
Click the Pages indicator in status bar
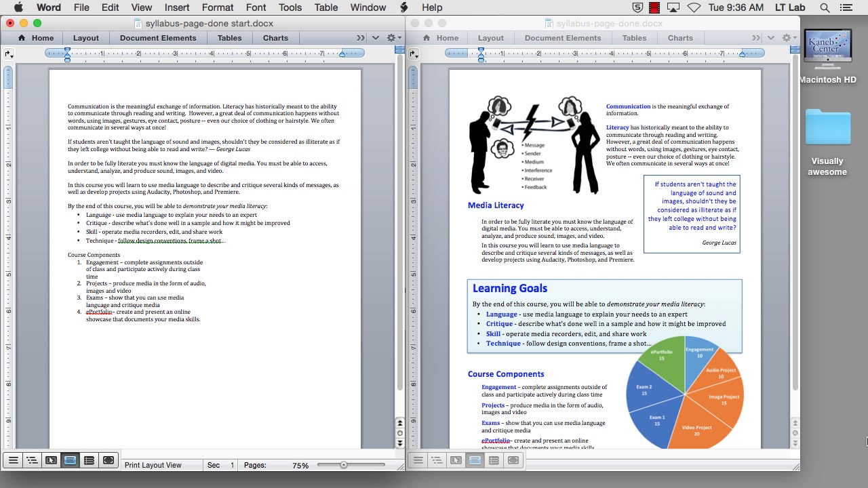point(255,465)
